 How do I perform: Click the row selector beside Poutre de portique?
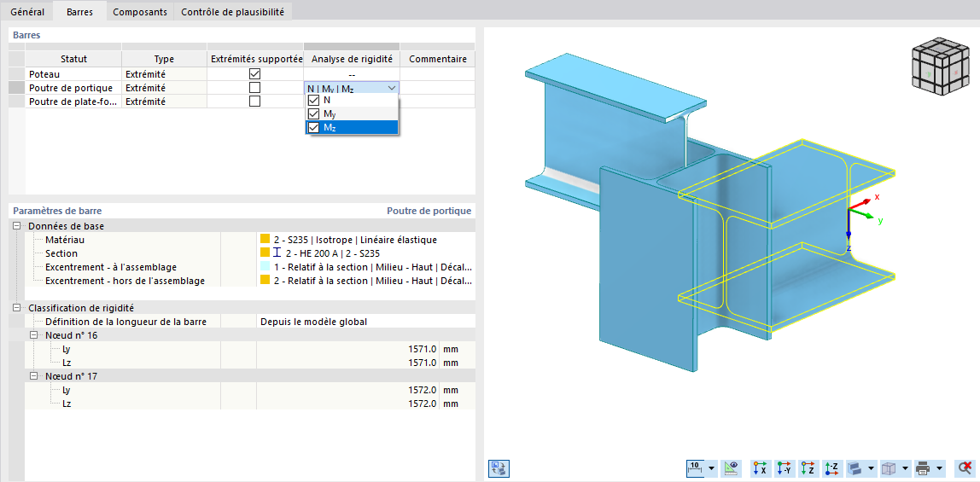pyautogui.click(x=17, y=87)
